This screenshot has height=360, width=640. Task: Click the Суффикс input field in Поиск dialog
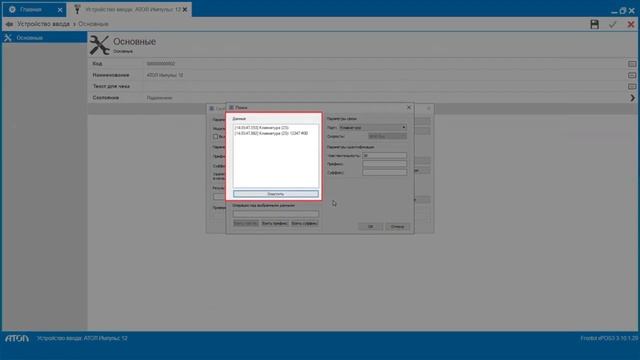tap(384, 173)
